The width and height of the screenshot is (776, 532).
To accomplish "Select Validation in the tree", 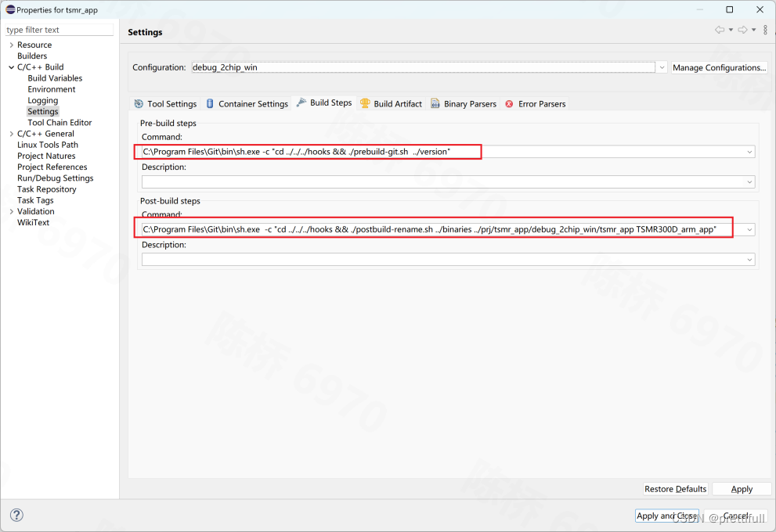I will [x=36, y=211].
